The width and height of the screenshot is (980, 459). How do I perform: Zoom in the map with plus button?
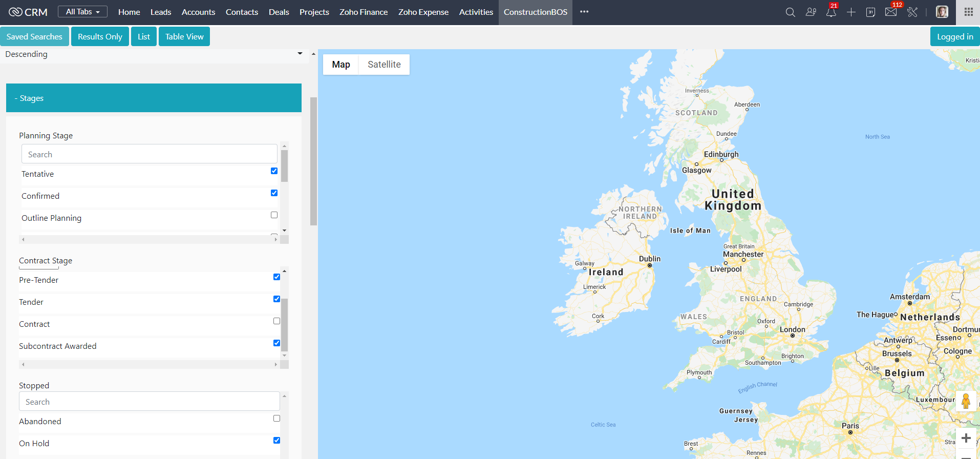point(966,438)
